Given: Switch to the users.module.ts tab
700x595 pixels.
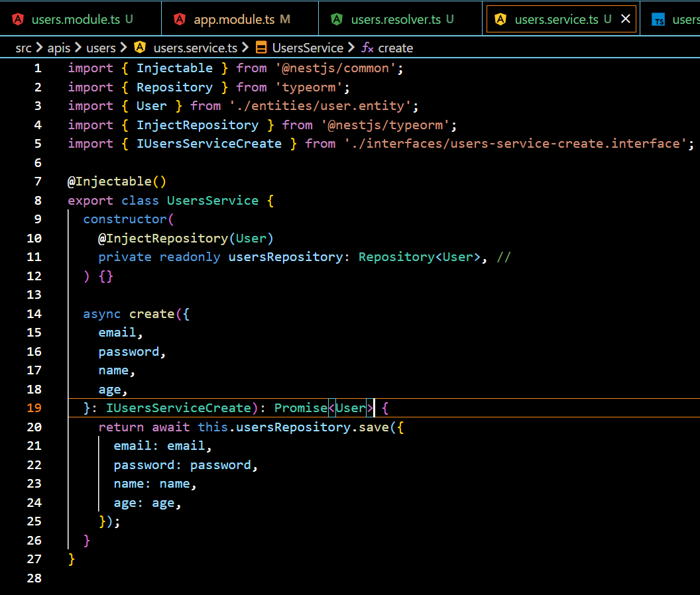Looking at the screenshot, I should (x=80, y=19).
